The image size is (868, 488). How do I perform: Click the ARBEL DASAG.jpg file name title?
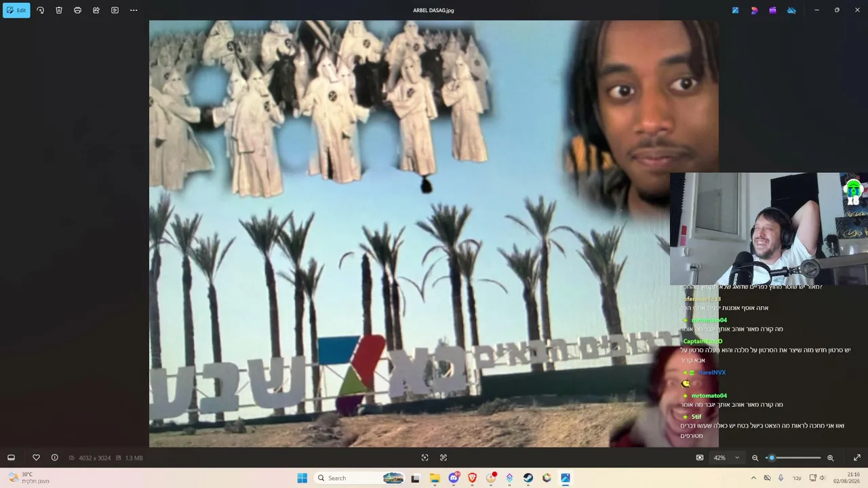pyautogui.click(x=433, y=10)
